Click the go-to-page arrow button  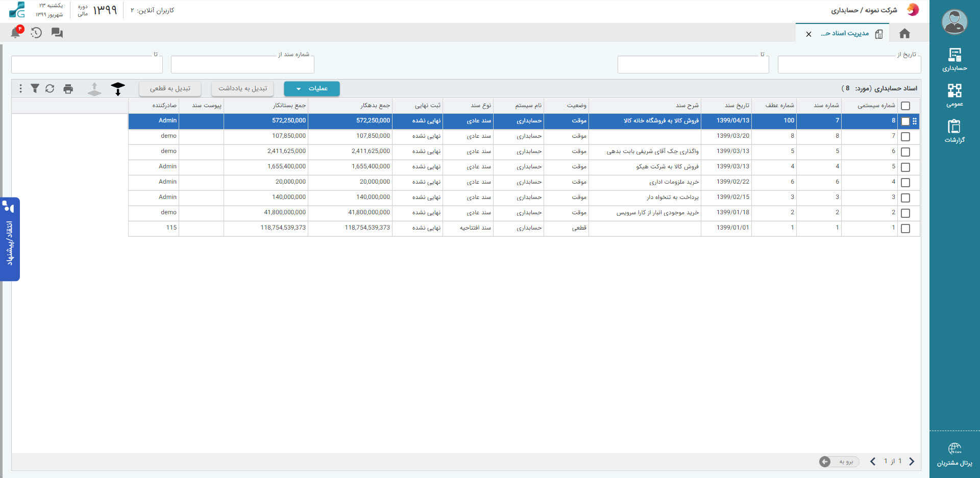click(x=825, y=462)
